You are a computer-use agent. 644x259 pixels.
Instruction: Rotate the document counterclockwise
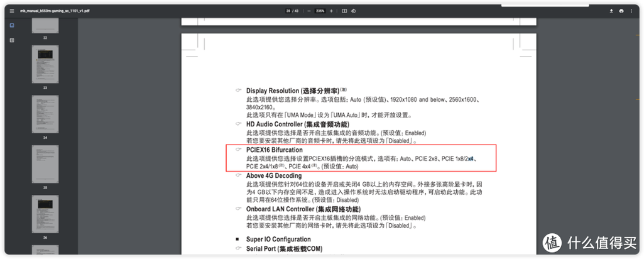click(x=354, y=11)
